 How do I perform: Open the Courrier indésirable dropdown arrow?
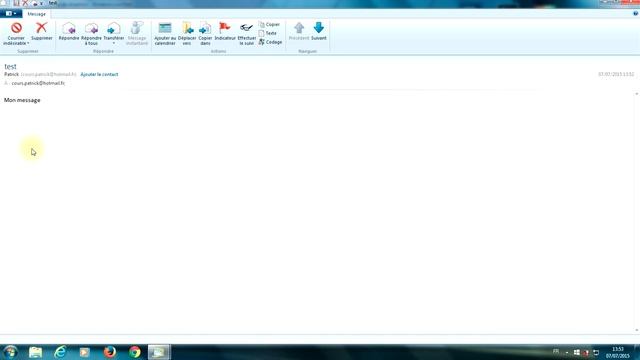[x=28, y=43]
